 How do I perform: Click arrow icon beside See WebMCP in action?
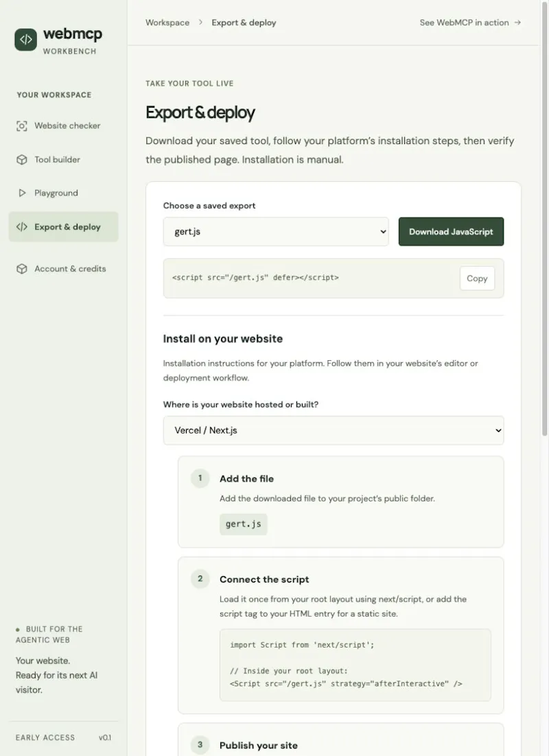517,22
